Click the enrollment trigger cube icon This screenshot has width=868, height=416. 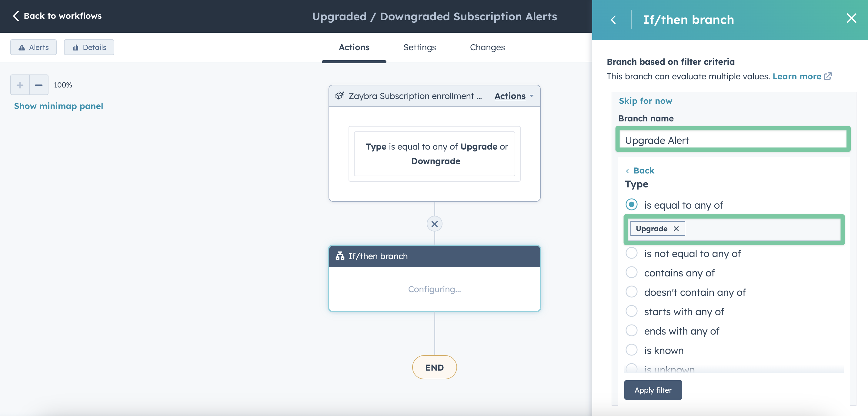coord(340,96)
